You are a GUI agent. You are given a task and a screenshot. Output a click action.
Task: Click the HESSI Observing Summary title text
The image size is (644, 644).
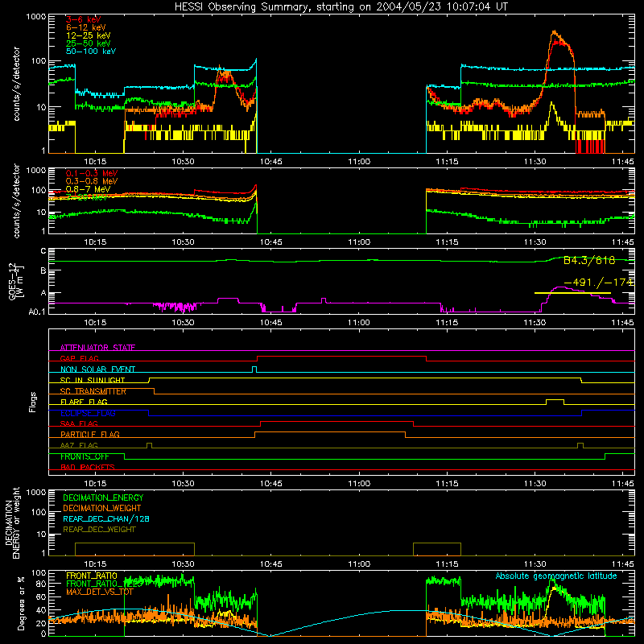tap(341, 7)
